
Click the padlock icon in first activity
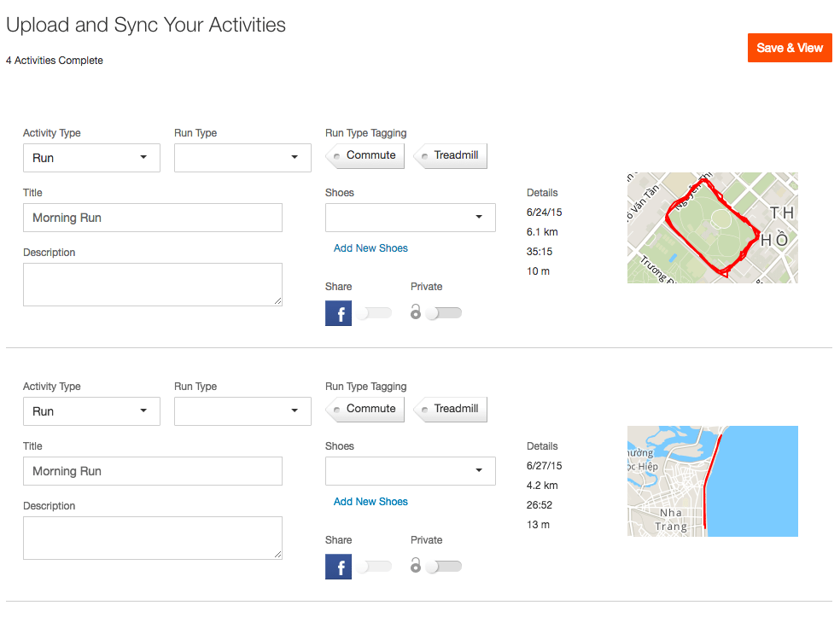[416, 313]
